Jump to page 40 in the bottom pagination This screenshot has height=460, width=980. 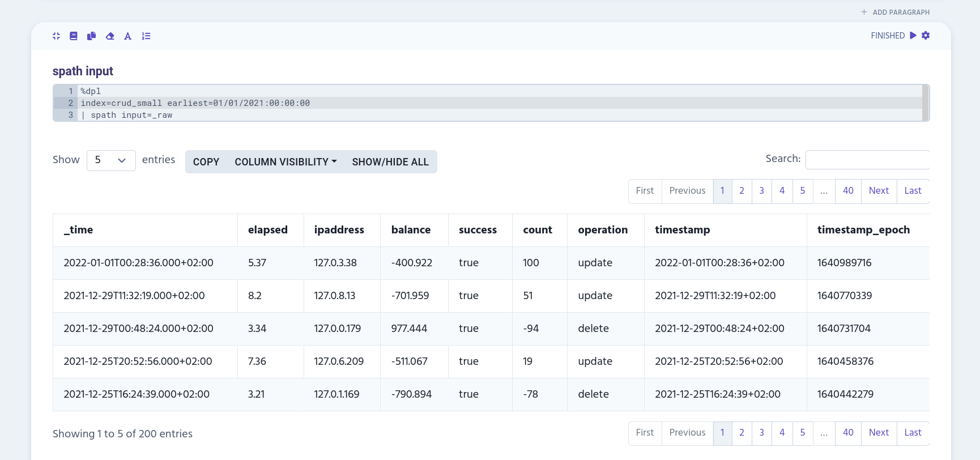tap(848, 433)
